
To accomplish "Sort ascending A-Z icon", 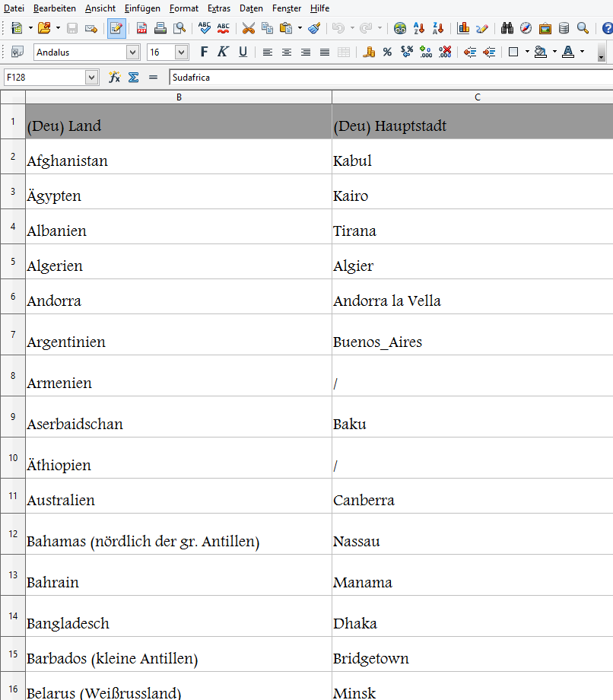I will [x=419, y=28].
